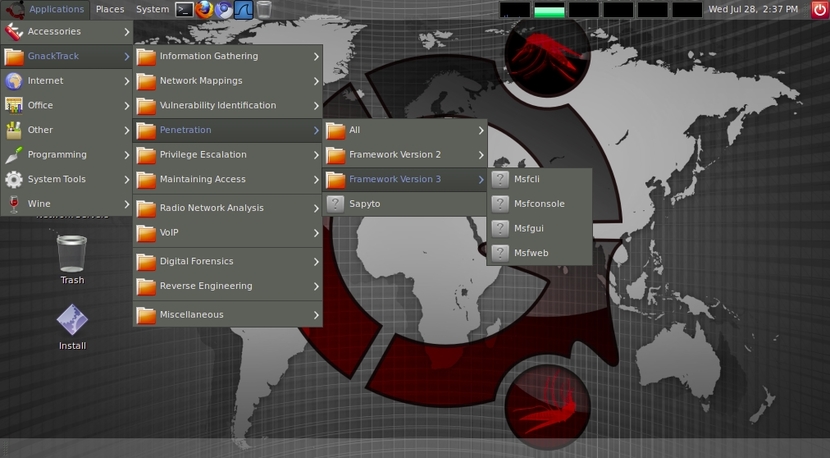Choose the Wine label
The width and height of the screenshot is (830, 458).
coord(39,204)
